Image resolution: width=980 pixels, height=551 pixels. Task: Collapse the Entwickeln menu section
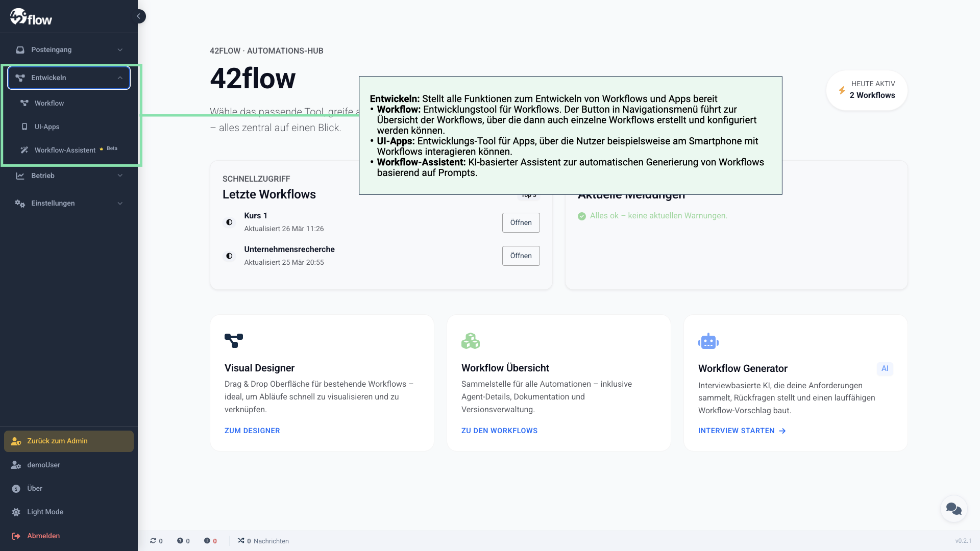click(69, 78)
